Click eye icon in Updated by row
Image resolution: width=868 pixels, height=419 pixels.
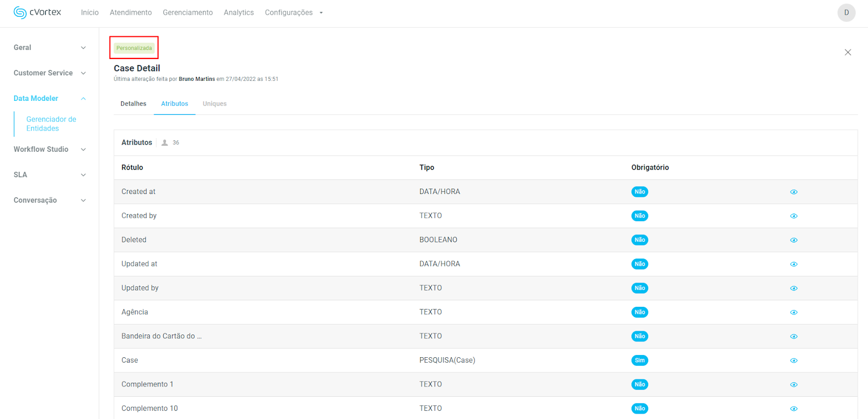click(793, 288)
